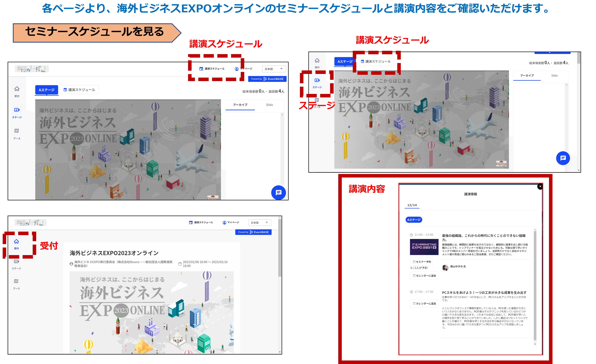The width and height of the screenshot is (596, 364).
Task: Click session title PCスキルをあげよう
Action: 484,292
